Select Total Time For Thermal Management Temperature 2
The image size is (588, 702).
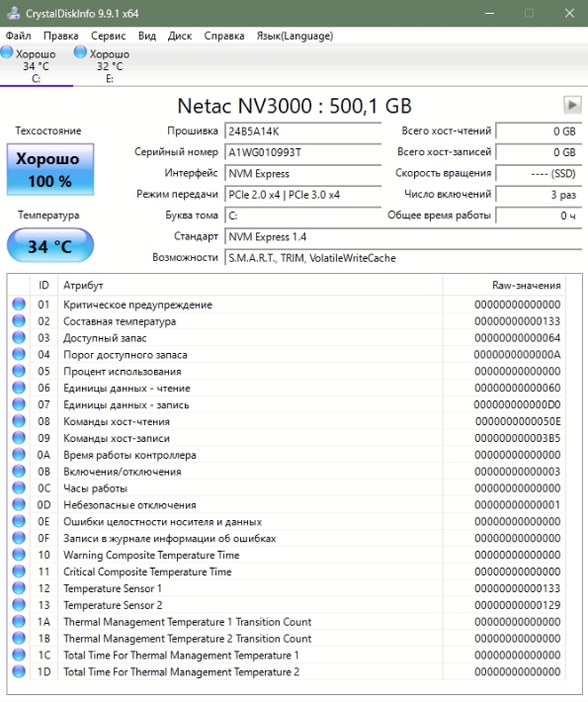tap(287, 671)
